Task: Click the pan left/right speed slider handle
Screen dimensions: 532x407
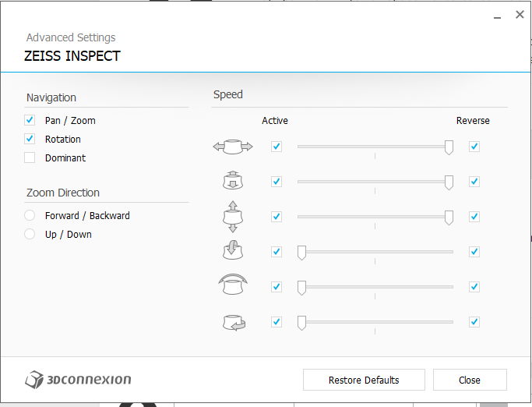Action: 449,147
